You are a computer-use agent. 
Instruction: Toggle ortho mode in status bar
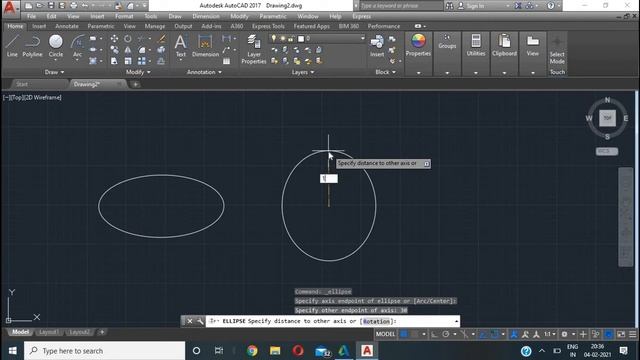434,334
